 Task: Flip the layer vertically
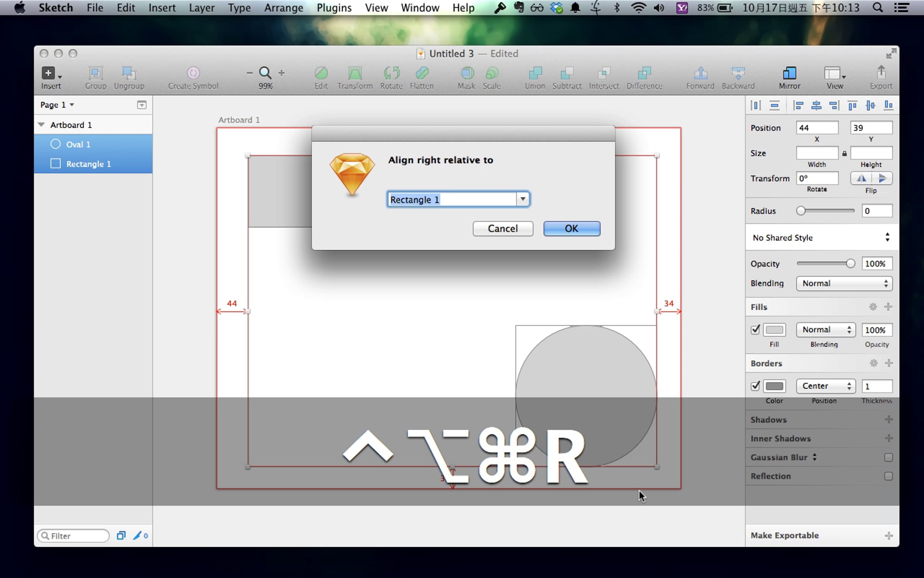pos(882,178)
